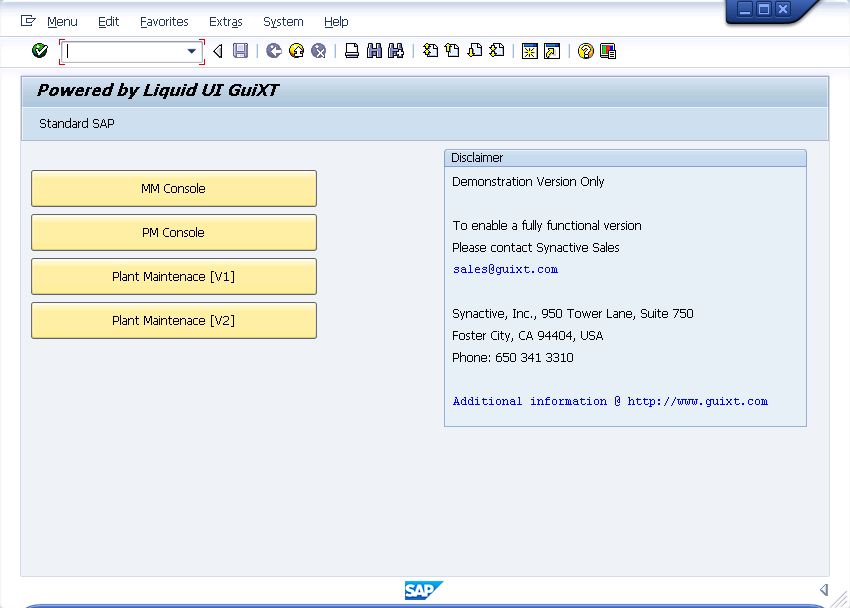Click the green Enter checkmark icon
Image resolution: width=850 pixels, height=608 pixels.
pyautogui.click(x=40, y=51)
